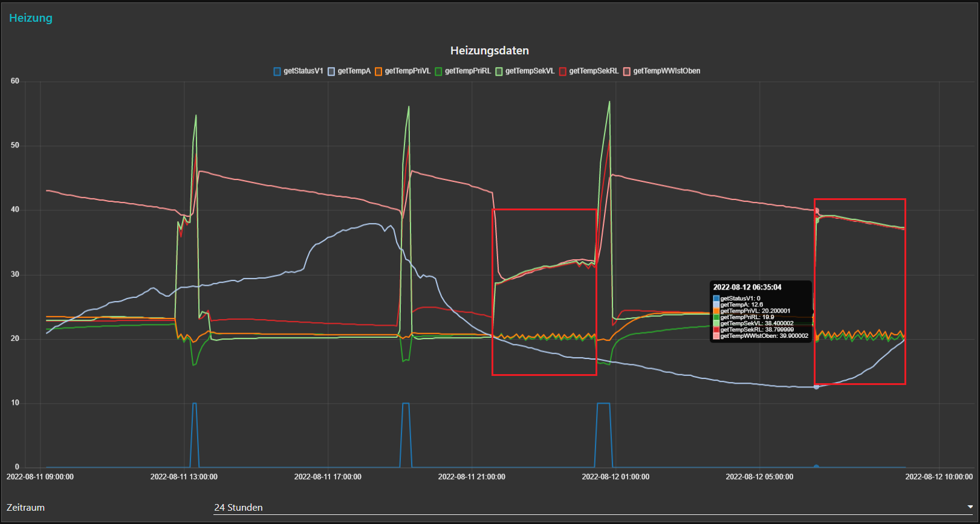Click x-axis label 2022-08-11 21:00:00

pos(472,477)
